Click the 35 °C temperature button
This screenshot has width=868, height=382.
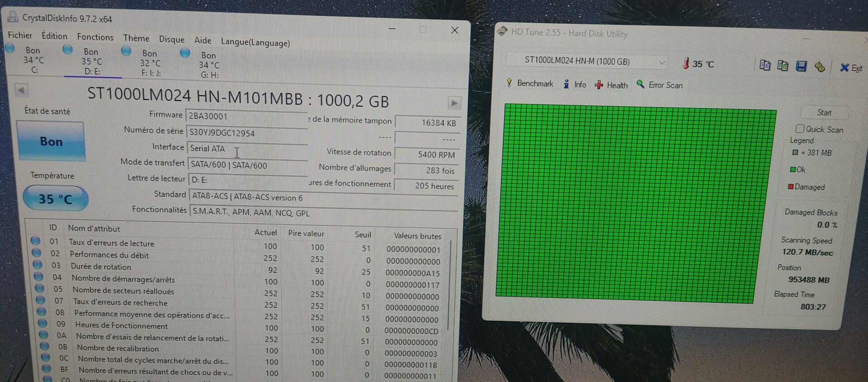tap(55, 199)
